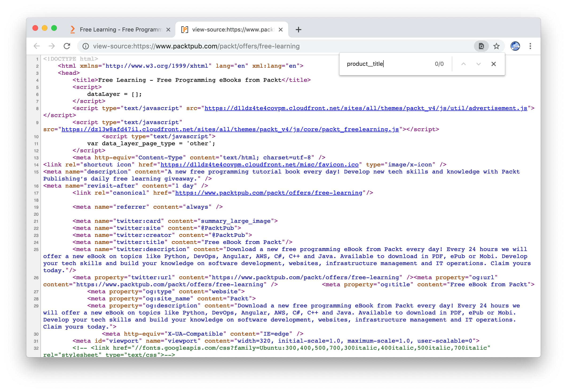
Task: Click the Packt favicon on the view-source tab
Action: pyautogui.click(x=185, y=29)
